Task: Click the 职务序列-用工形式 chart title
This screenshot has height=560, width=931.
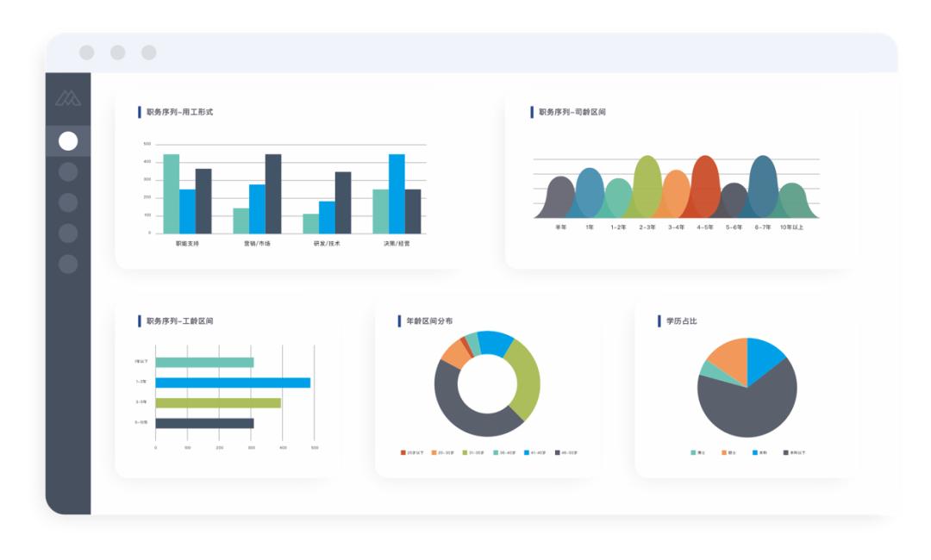Action: point(179,112)
